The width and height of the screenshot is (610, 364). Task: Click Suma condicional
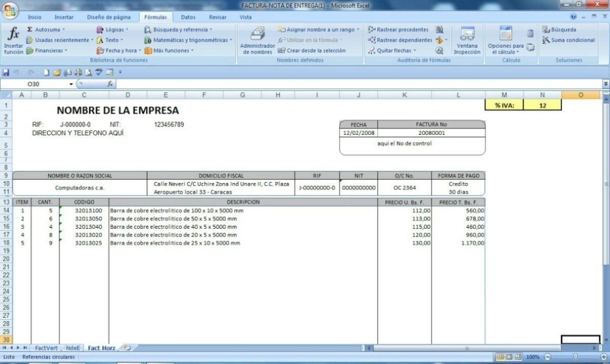click(x=568, y=40)
